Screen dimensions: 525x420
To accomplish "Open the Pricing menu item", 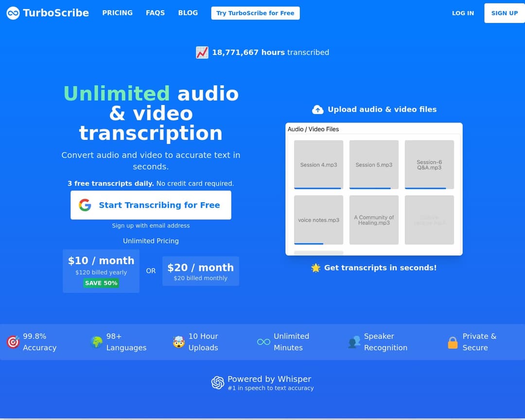I will point(117,13).
